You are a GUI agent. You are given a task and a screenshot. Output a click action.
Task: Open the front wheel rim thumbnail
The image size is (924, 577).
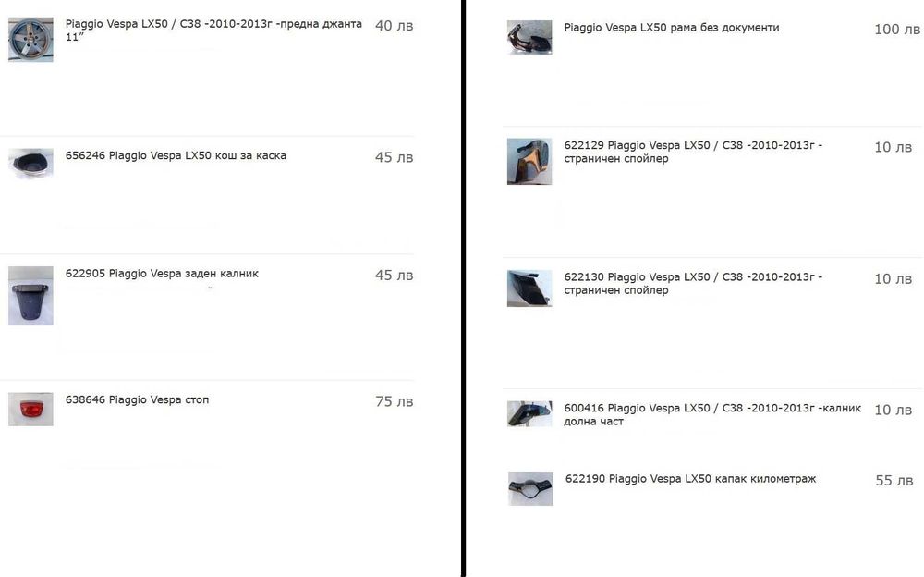pos(30,40)
